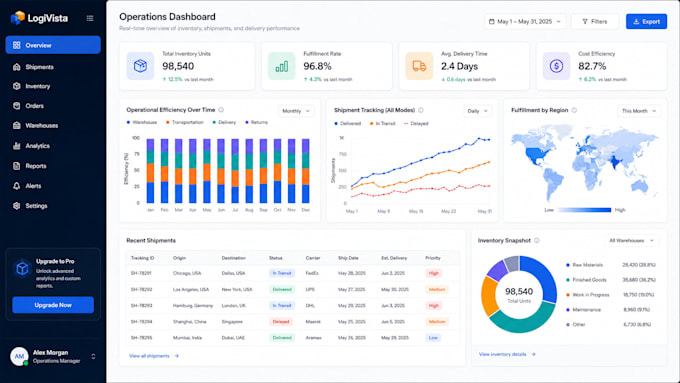Viewport: 680px width, 383px height.
Task: Click the Jan bar in efficiency chart
Action: [150, 171]
